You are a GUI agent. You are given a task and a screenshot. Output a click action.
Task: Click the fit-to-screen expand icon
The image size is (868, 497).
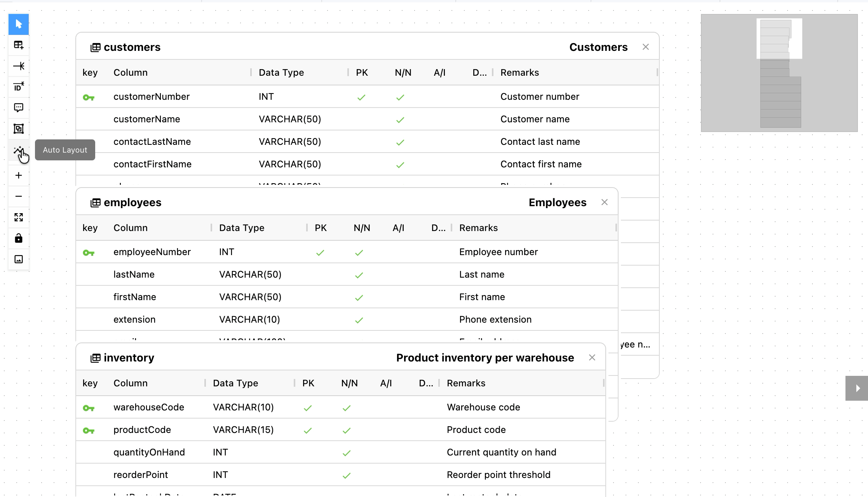tap(19, 217)
